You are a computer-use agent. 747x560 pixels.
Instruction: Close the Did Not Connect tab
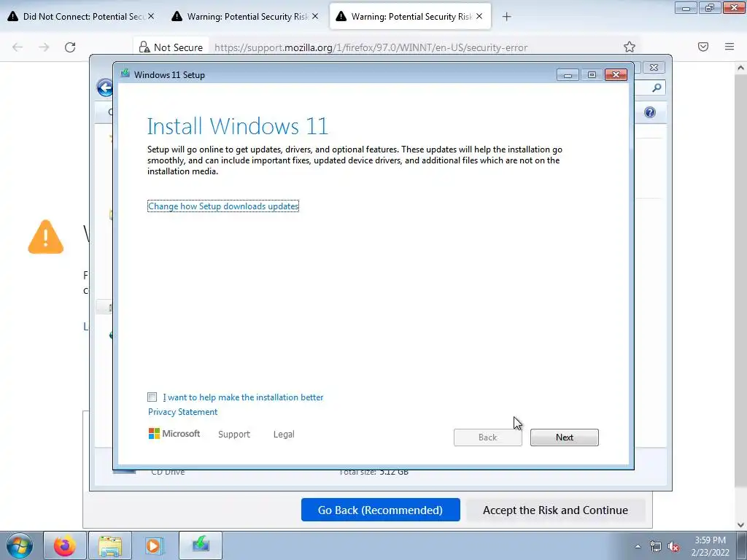point(151,16)
